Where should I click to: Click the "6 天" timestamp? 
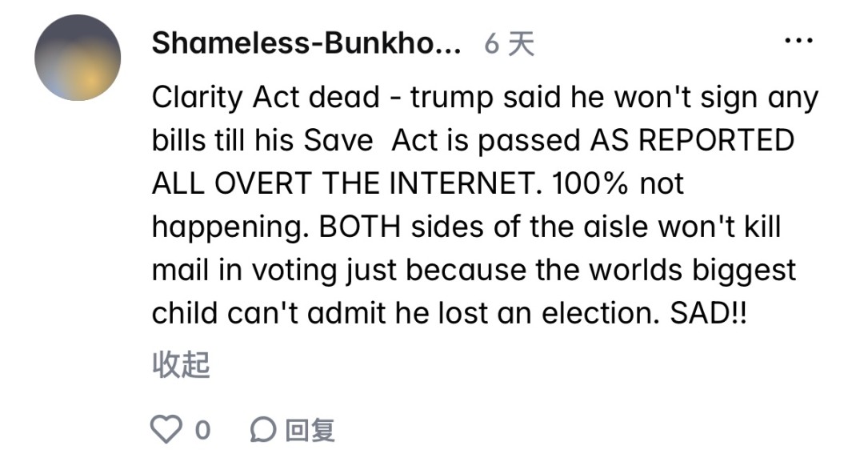click(510, 44)
